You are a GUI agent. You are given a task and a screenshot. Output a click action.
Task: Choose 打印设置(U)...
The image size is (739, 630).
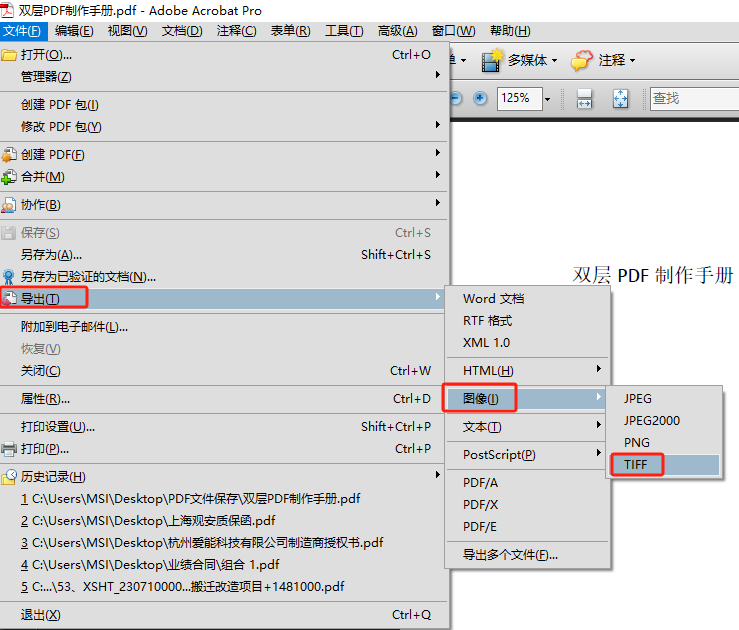(x=224, y=427)
